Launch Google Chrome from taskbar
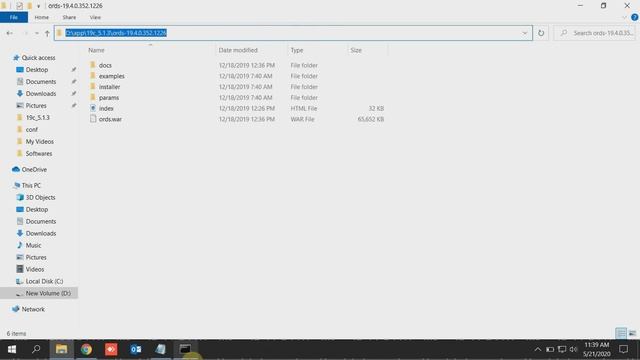This screenshot has height=360, width=640. click(86, 349)
